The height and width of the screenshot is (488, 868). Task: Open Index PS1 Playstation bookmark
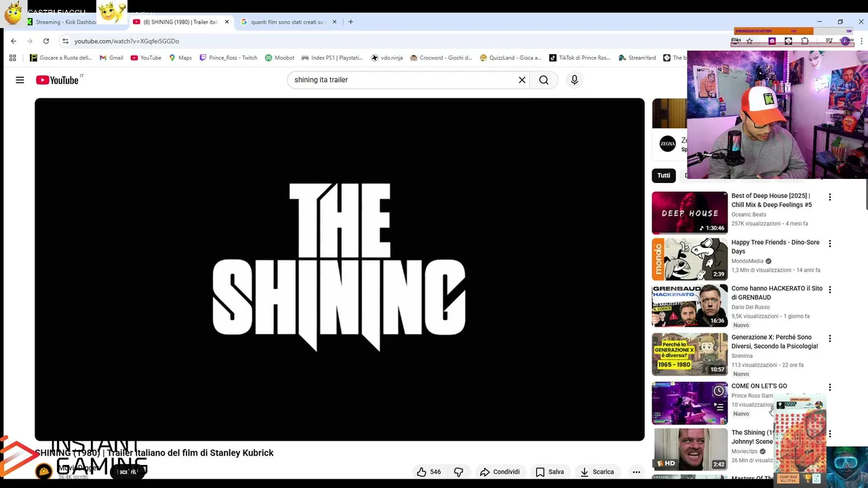point(332,58)
